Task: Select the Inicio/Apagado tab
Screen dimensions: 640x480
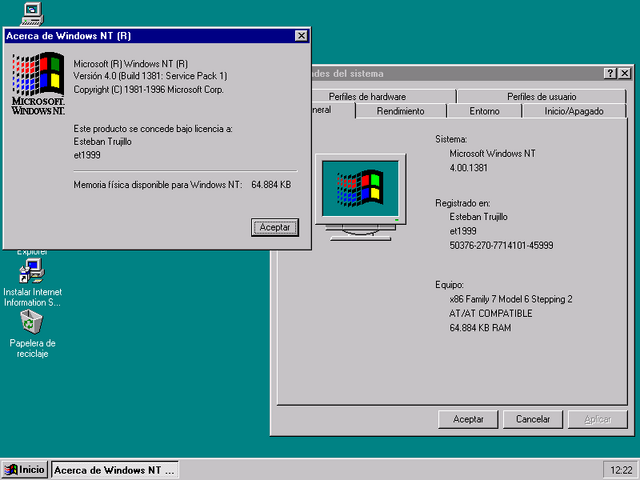Action: coord(574,111)
